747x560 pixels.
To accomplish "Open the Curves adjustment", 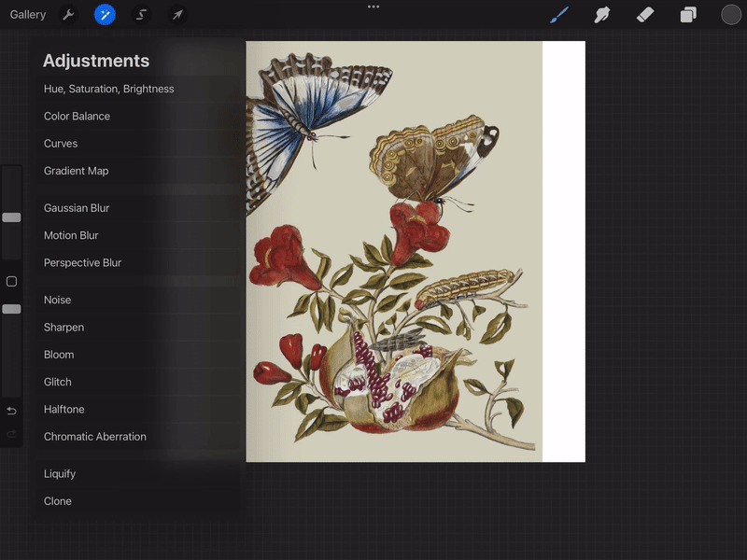I will coord(61,144).
